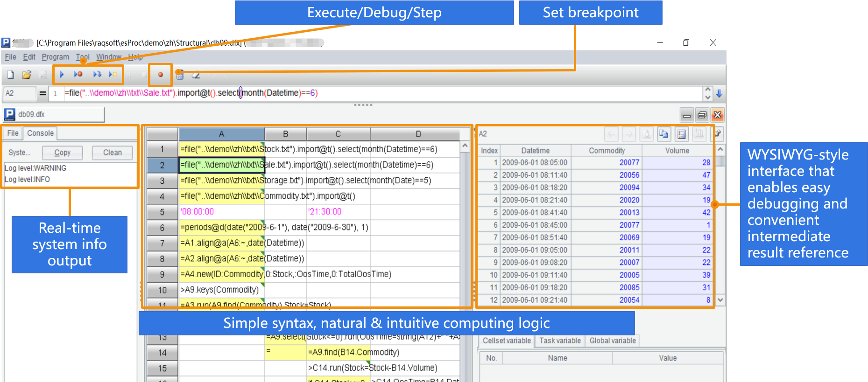This screenshot has height=382, width=868.
Task: Select the Global variable tab
Action: 613,341
